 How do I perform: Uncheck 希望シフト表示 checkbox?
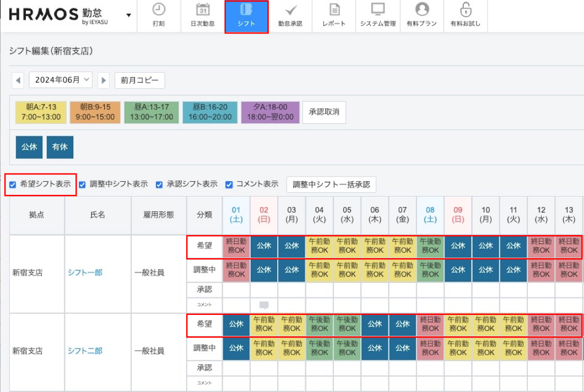pos(13,184)
